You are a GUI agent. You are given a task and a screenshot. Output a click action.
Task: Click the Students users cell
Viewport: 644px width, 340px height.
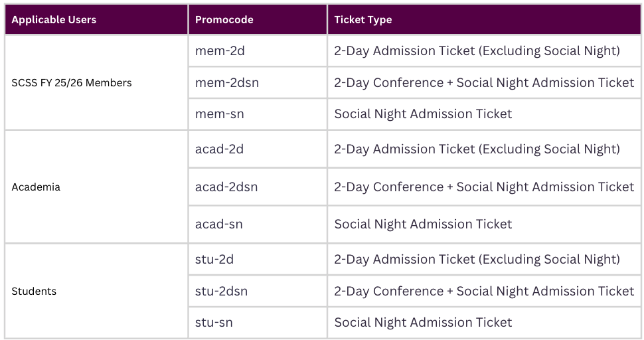[96, 291]
